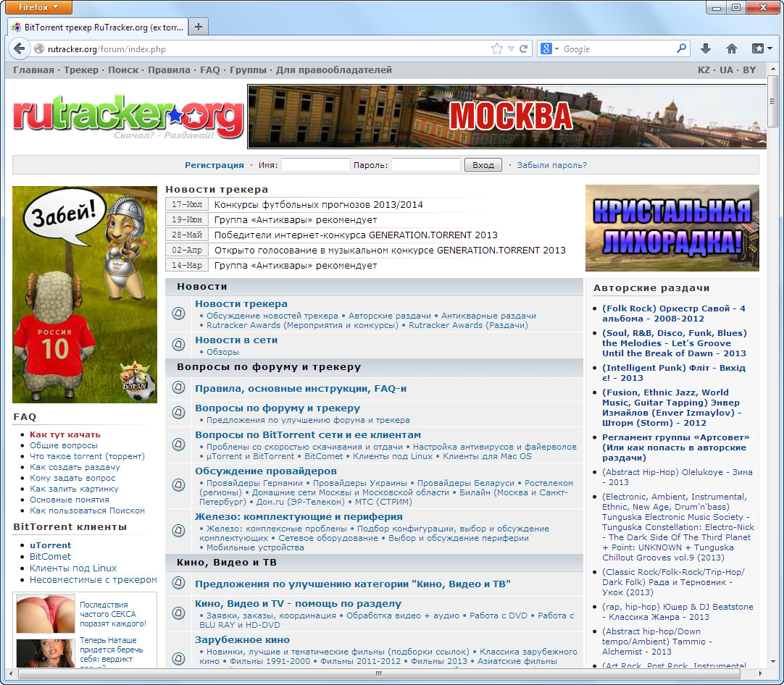Open news Конкурсы футбольных прогнозов 2013/2014

click(x=319, y=204)
